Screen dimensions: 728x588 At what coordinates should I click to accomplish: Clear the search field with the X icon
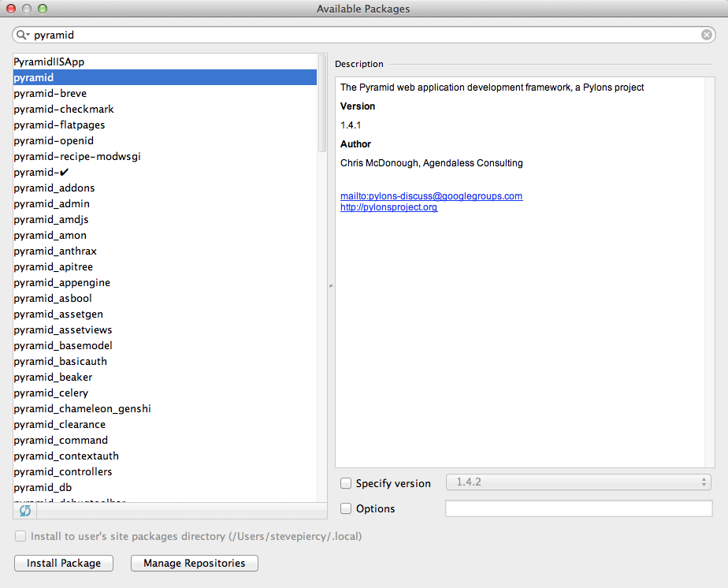coord(706,35)
